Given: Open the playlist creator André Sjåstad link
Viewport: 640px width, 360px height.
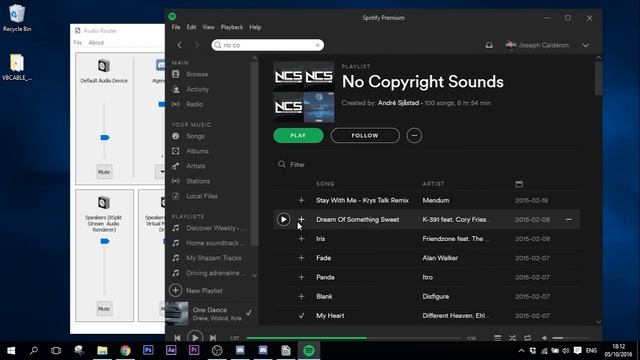Looking at the screenshot, I should 398,103.
